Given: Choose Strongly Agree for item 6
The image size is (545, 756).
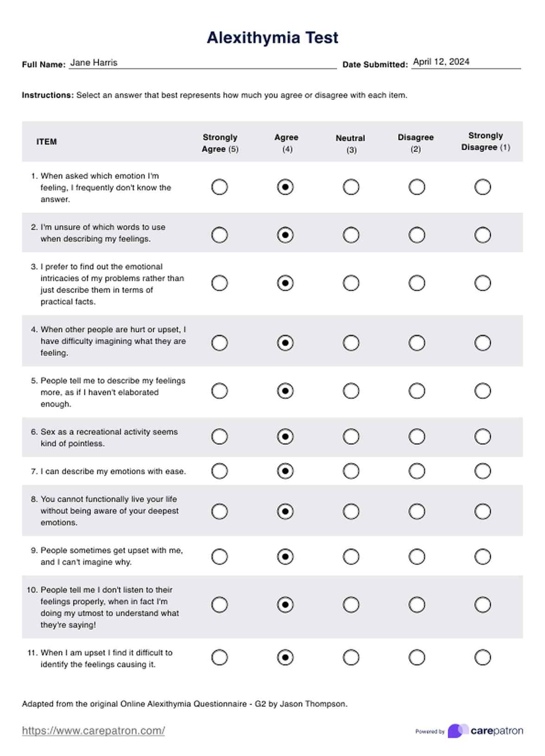Looking at the screenshot, I should (x=219, y=436).
